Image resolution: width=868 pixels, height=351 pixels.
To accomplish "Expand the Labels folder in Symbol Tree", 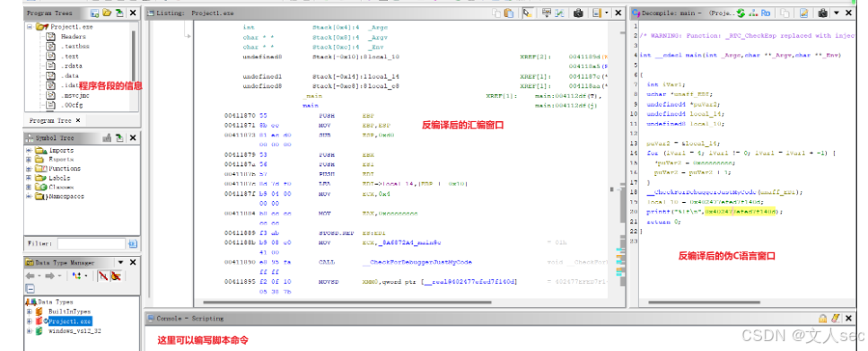I will pyautogui.click(x=29, y=178).
